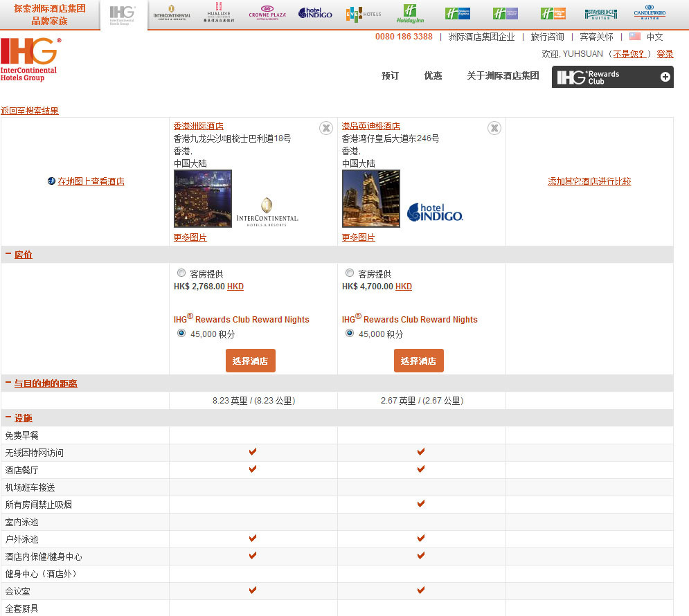The image size is (689, 616).
Task: Open the IHG Rewards Club panel
Action: 613,77
